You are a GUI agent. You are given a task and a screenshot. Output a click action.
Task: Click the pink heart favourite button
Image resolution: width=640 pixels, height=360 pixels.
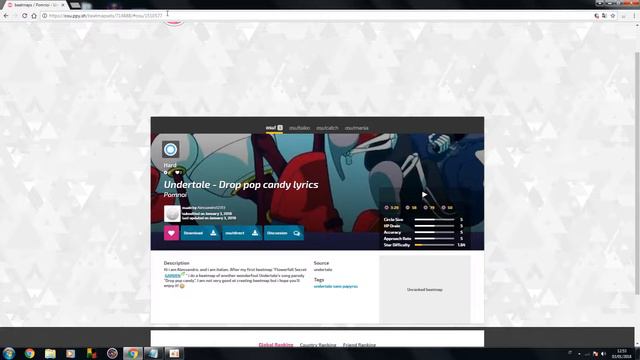tap(171, 233)
